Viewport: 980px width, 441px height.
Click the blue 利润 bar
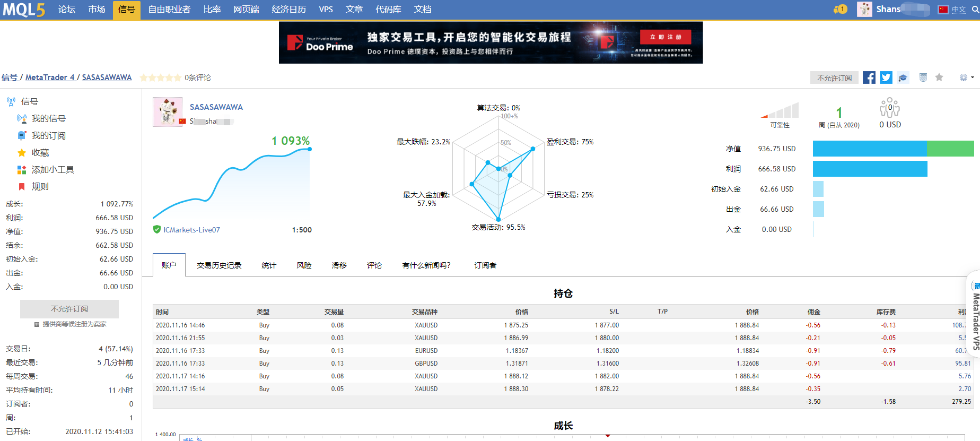(x=870, y=169)
